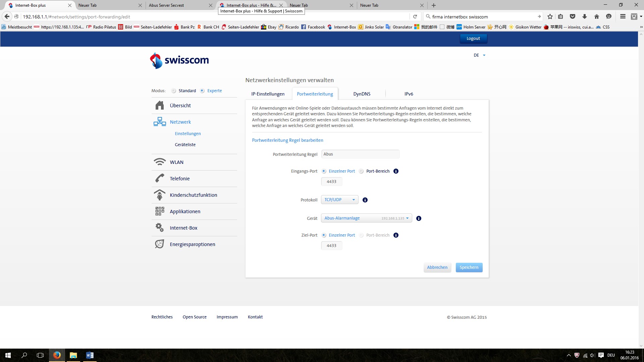The height and width of the screenshot is (362, 644).
Task: Switch to the IP-Einstellungen tab
Action: 268,94
